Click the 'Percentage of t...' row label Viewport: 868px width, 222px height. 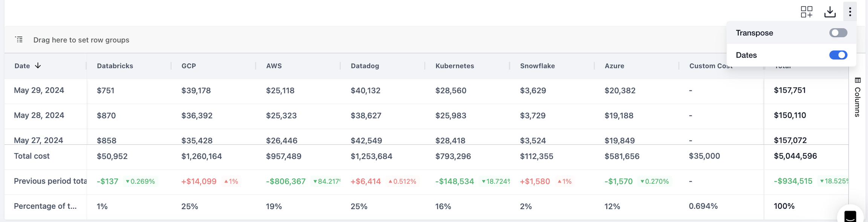click(x=45, y=206)
